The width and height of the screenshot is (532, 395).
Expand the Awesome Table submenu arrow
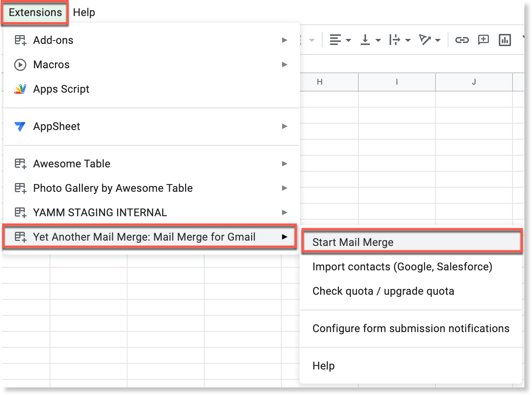(284, 164)
